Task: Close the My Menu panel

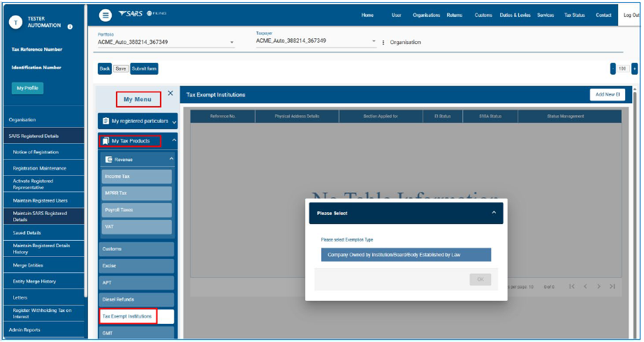Action: pos(170,94)
